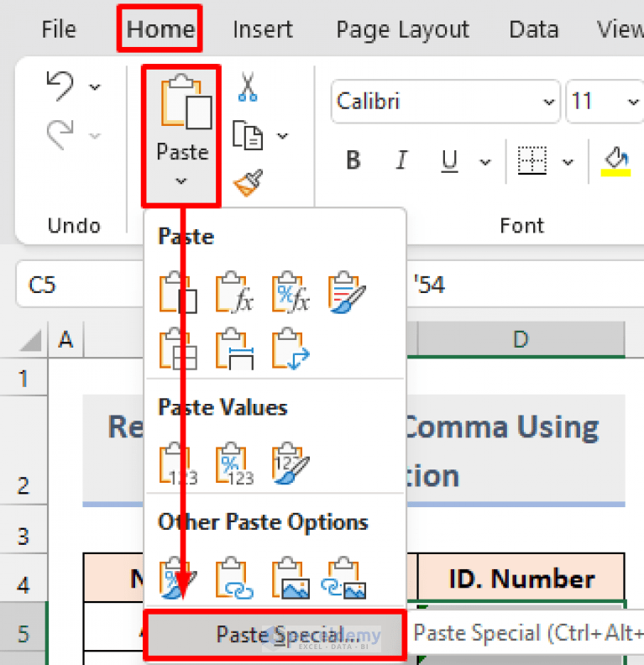Select column A header
The width and height of the screenshot is (644, 665).
click(x=65, y=339)
